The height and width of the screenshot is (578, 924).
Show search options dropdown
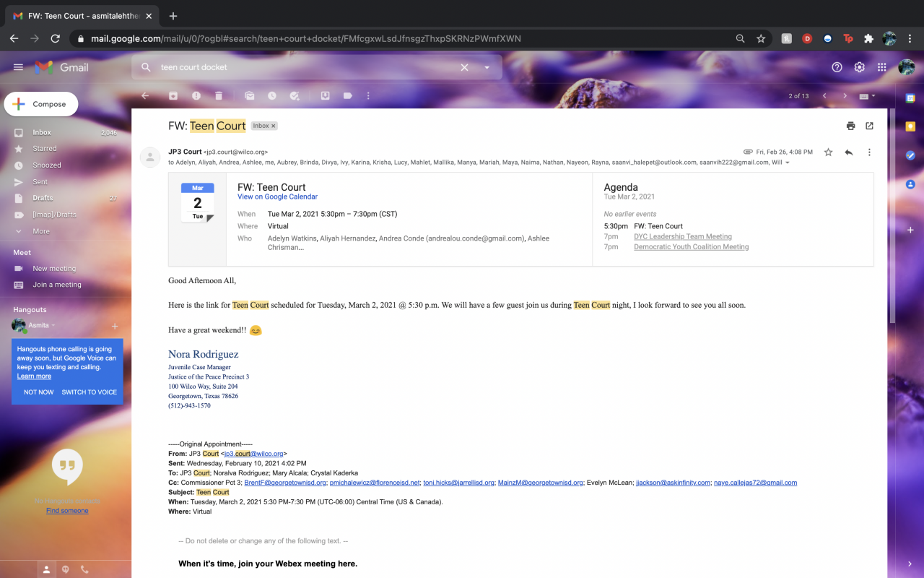[x=487, y=67]
